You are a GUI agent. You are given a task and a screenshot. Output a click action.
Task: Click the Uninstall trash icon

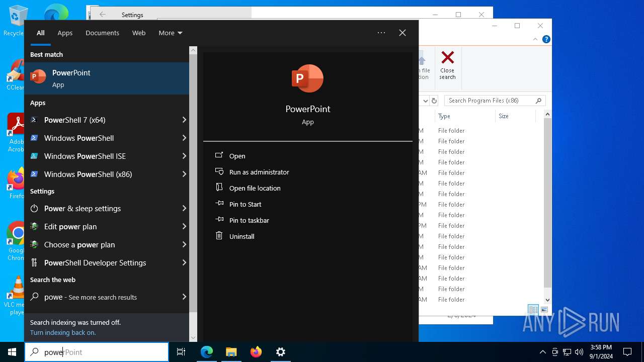[x=219, y=236]
